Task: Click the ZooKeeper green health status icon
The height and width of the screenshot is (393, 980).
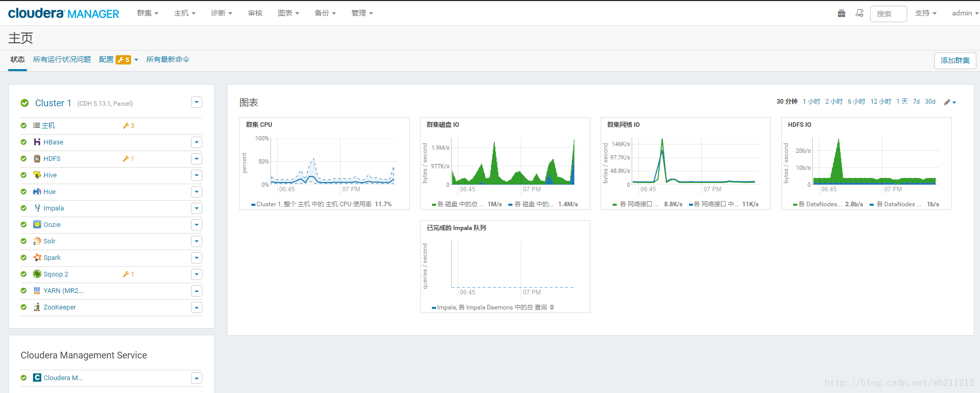Action: click(24, 307)
